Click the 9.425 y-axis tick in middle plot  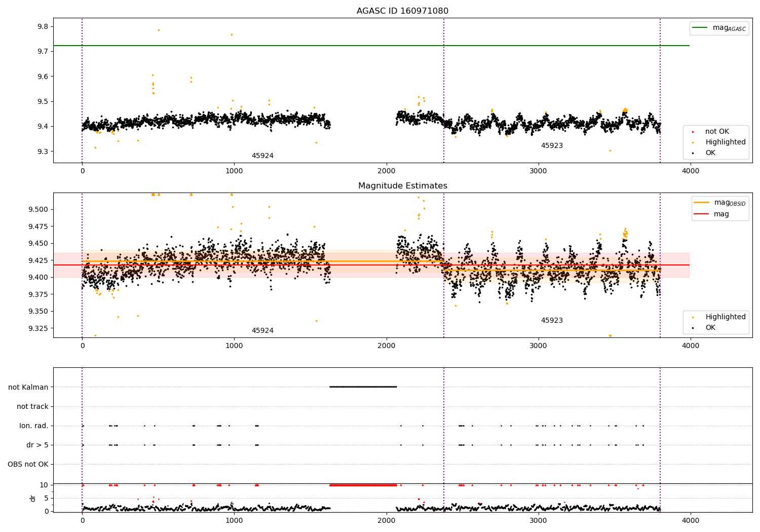(x=39, y=260)
